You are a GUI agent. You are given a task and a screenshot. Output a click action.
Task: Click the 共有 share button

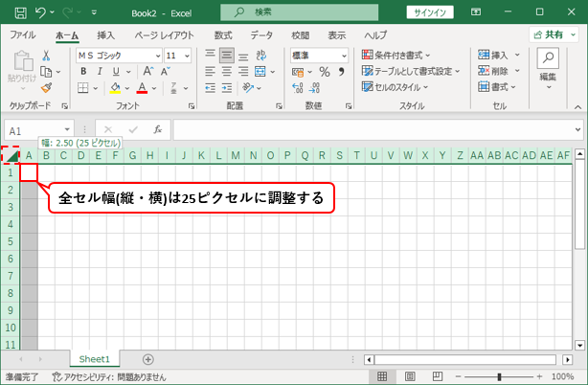pyautogui.click(x=554, y=34)
